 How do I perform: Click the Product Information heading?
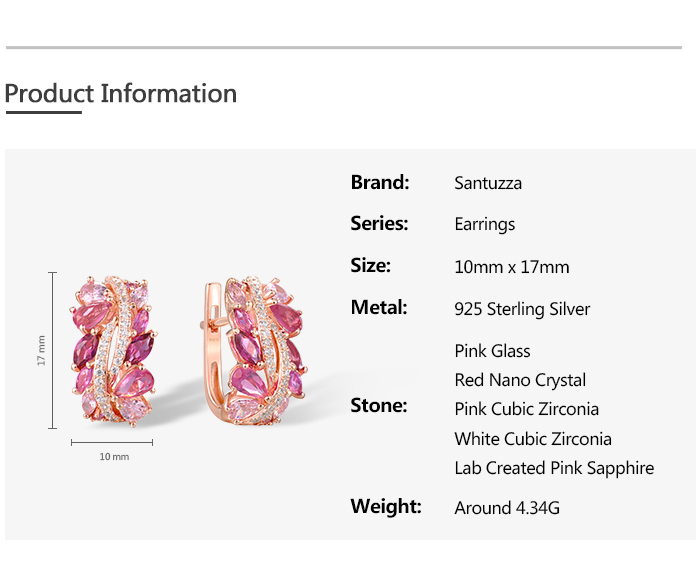121,94
